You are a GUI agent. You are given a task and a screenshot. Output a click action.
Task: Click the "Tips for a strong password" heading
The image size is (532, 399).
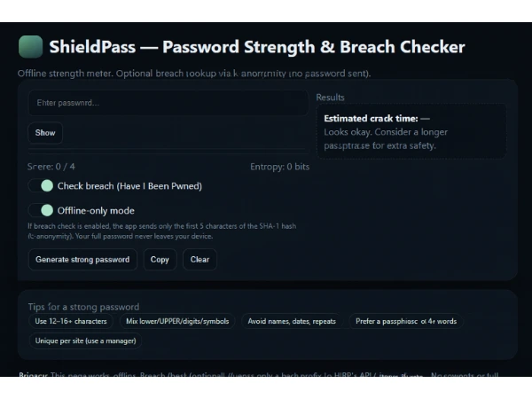(83, 307)
